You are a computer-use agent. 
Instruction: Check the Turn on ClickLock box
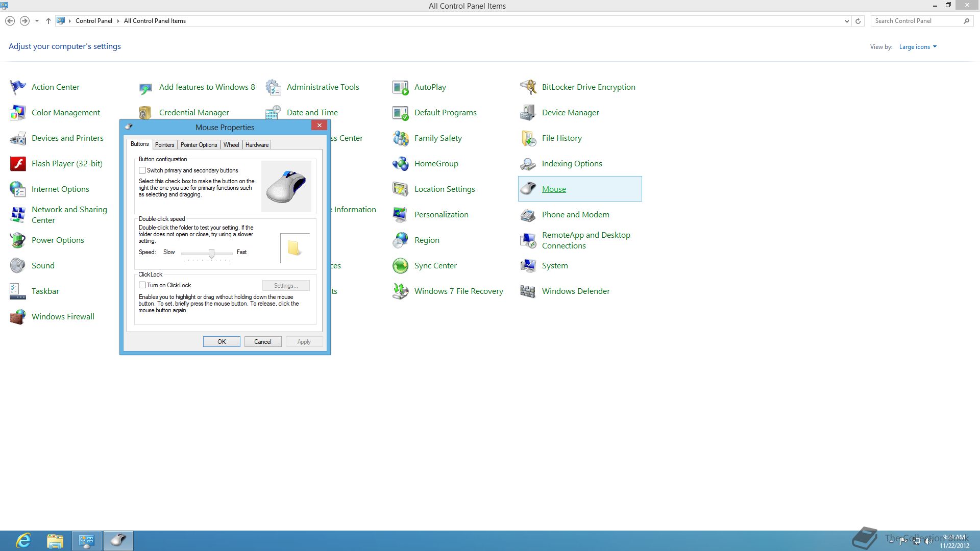point(142,285)
